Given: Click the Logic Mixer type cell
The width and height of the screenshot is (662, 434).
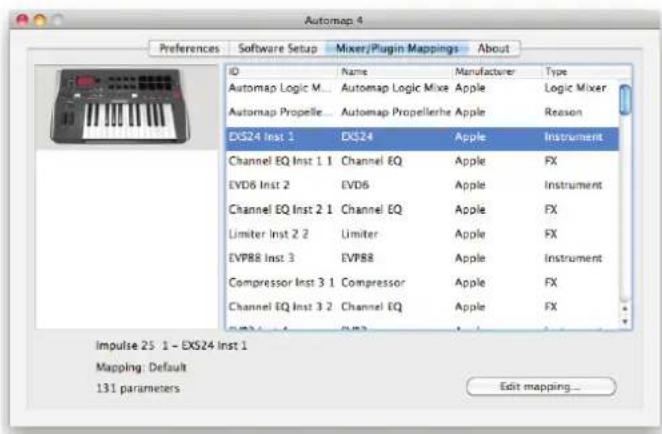Looking at the screenshot, I should pyautogui.click(x=575, y=88).
